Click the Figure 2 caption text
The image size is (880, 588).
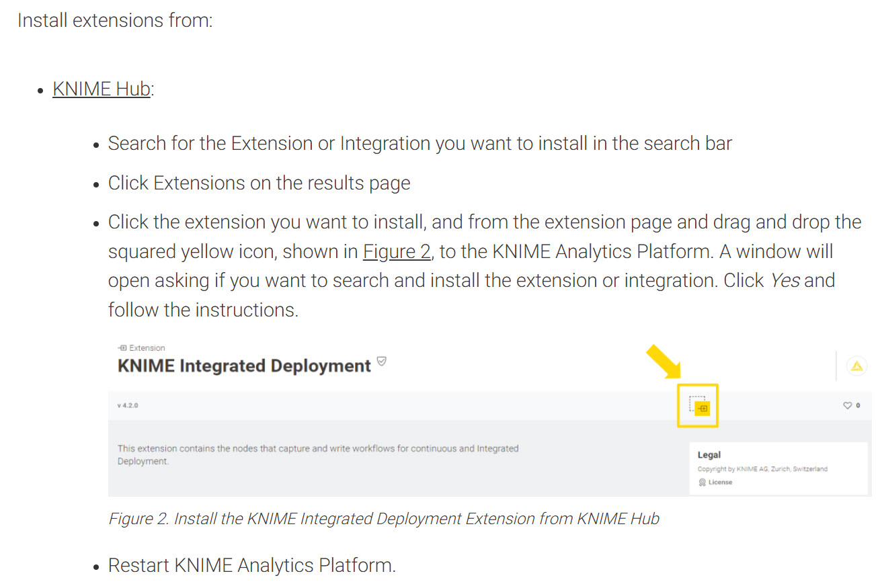tap(384, 519)
